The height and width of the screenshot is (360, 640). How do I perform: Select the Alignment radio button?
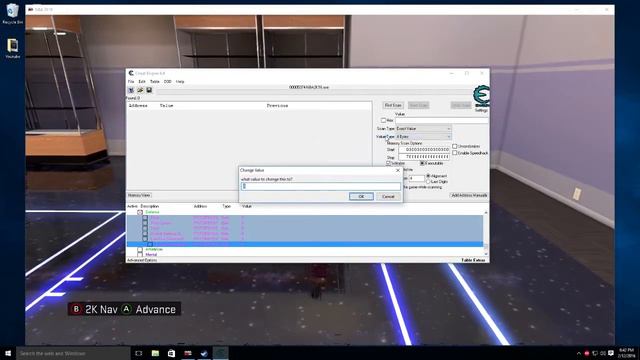[428, 176]
